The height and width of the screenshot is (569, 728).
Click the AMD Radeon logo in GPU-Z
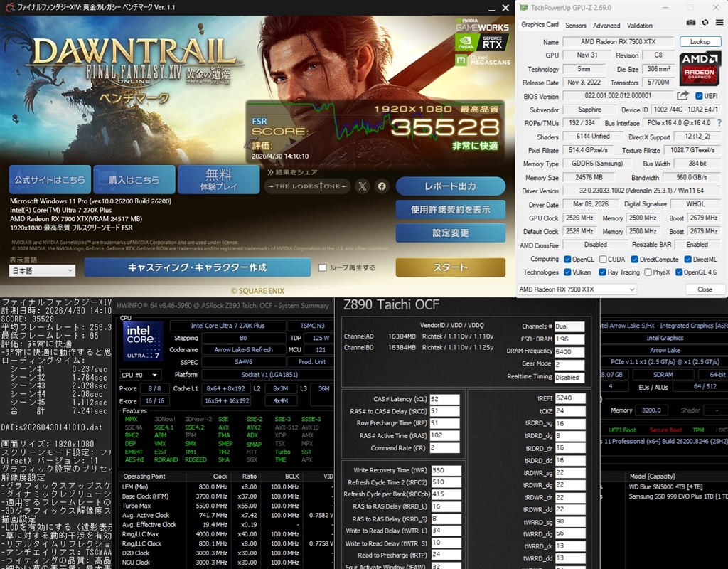click(x=700, y=69)
